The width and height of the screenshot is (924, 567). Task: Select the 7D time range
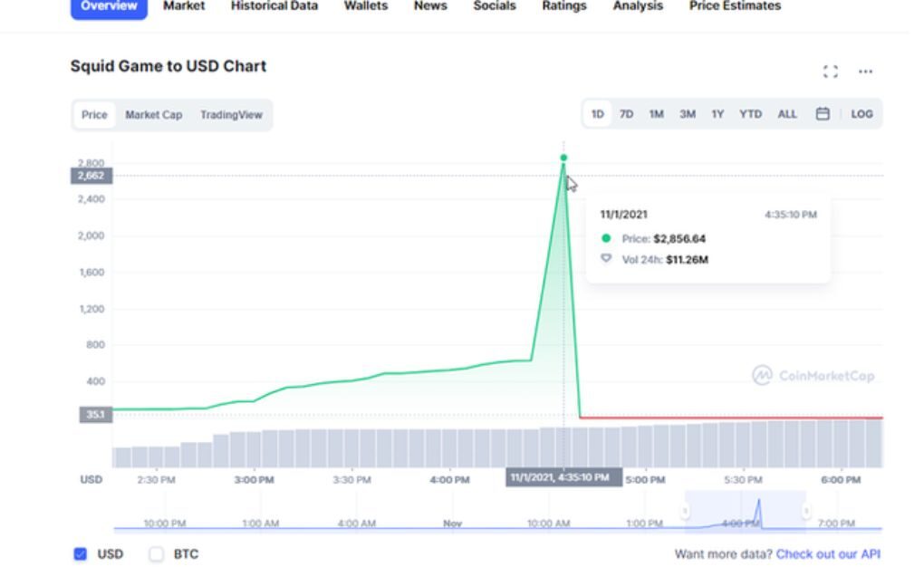[626, 114]
